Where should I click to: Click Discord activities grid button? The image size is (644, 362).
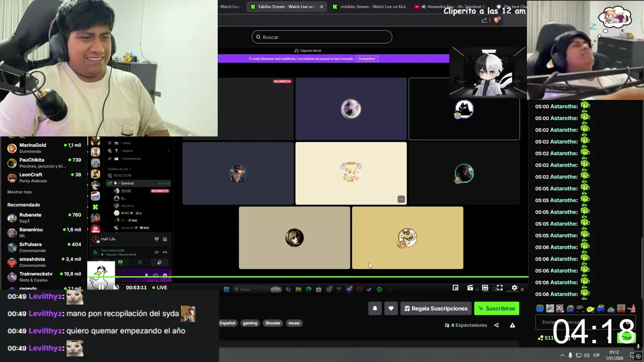tap(140, 262)
